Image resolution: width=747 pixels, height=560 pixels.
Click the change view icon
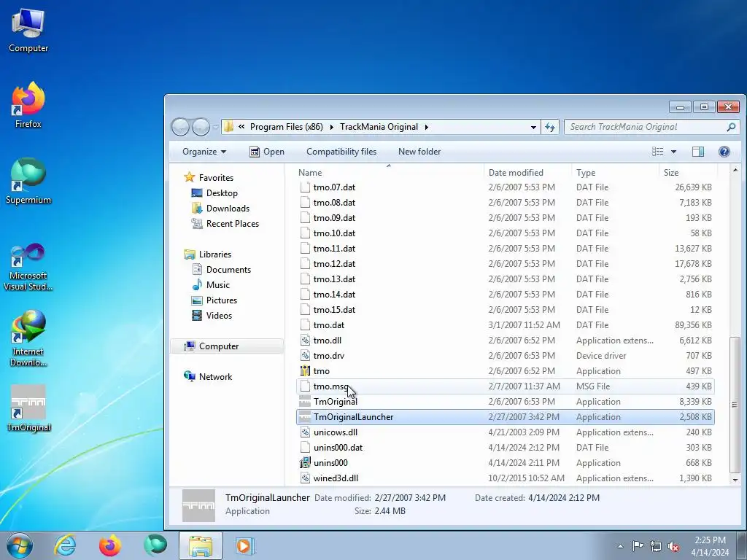point(658,152)
